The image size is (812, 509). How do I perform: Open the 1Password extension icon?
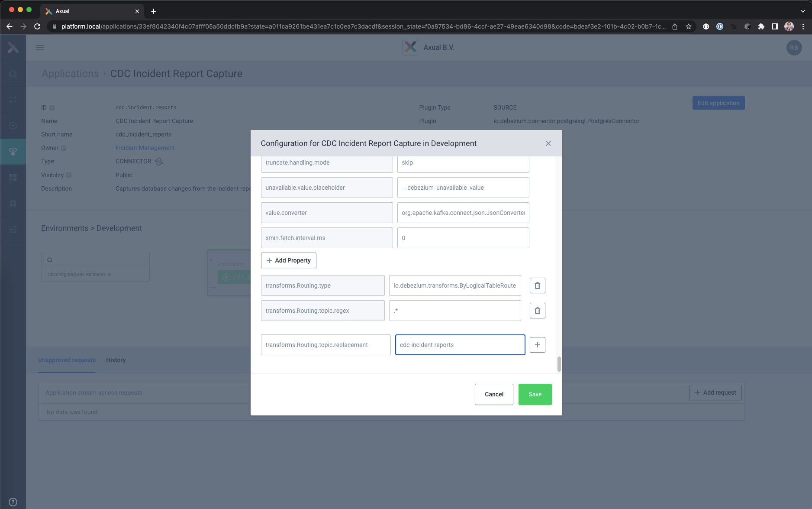719,26
